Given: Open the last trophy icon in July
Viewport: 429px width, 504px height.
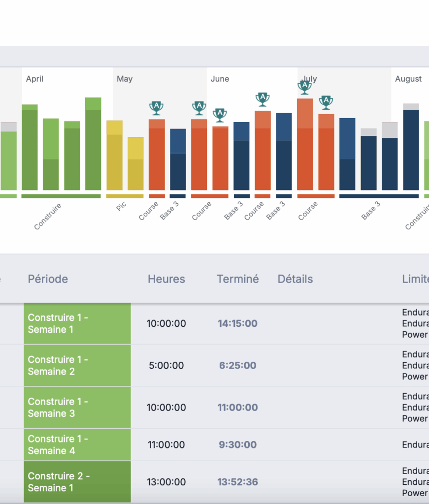Looking at the screenshot, I should pyautogui.click(x=326, y=102).
